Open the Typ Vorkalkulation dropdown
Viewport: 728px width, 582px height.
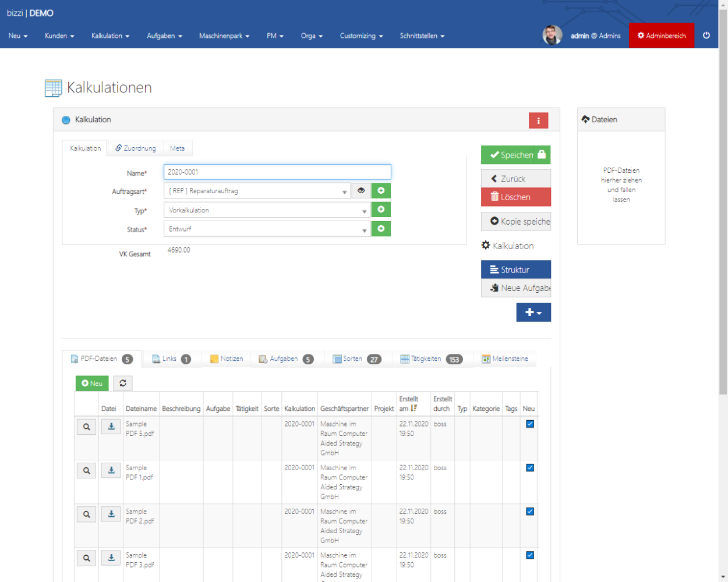[x=267, y=210]
